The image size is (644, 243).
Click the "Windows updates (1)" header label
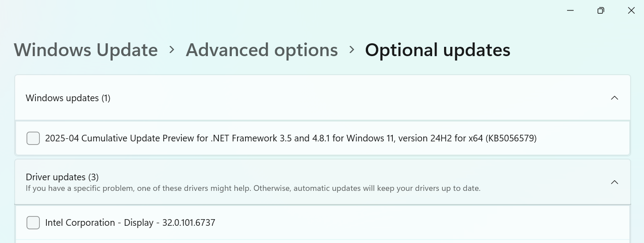click(x=68, y=98)
